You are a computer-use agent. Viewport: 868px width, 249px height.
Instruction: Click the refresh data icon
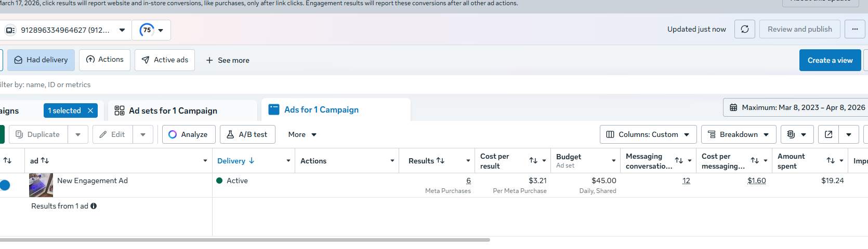tap(744, 30)
